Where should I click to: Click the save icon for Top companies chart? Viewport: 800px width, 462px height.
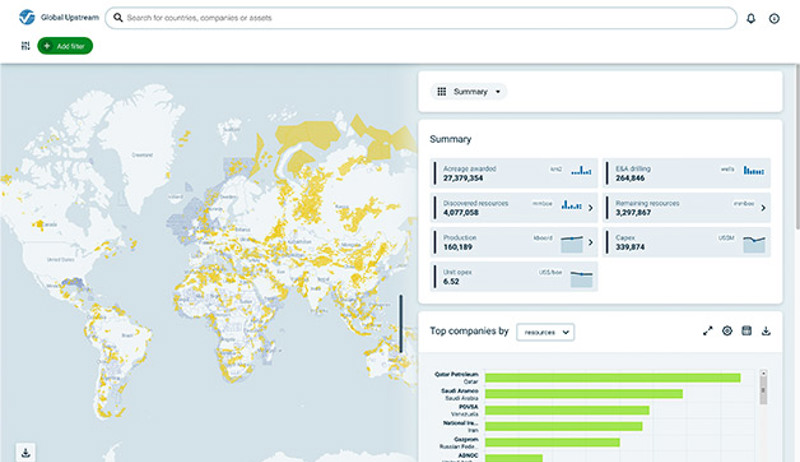[x=746, y=331]
